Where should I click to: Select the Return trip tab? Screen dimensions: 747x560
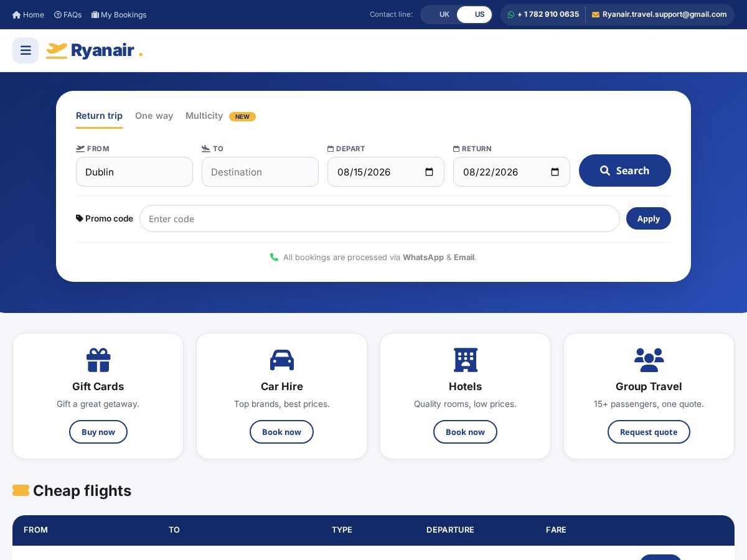[x=99, y=116]
